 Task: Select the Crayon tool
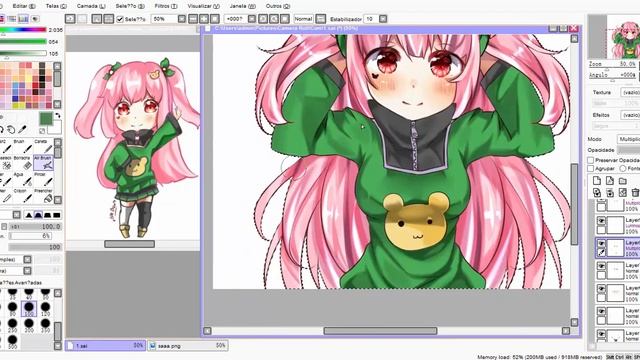pos(24,196)
